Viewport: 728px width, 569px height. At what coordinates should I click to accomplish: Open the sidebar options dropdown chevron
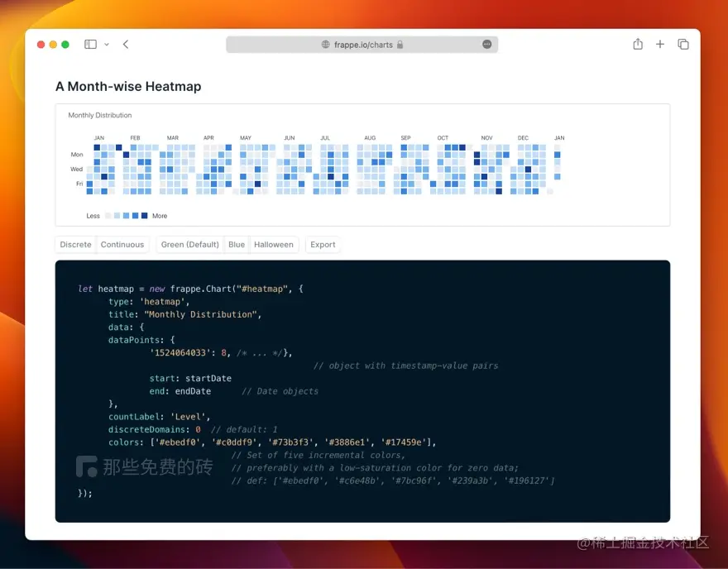(x=107, y=45)
